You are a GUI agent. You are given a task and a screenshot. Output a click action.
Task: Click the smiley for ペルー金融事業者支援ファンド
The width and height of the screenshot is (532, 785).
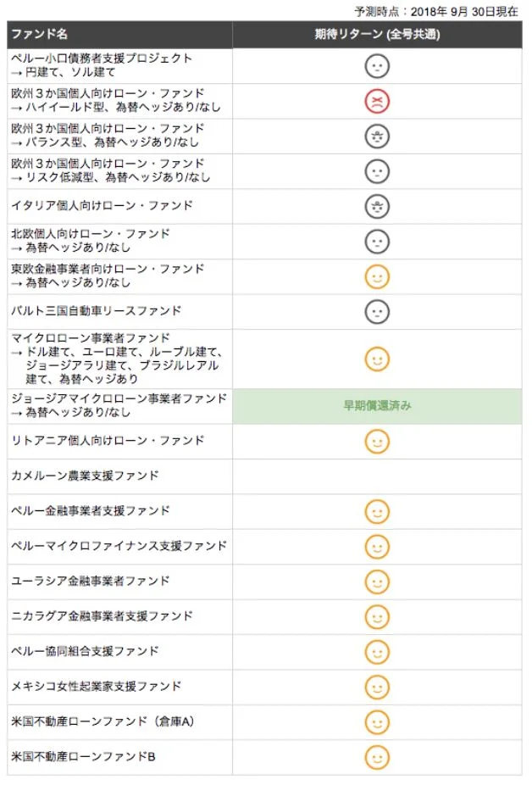[x=376, y=511]
